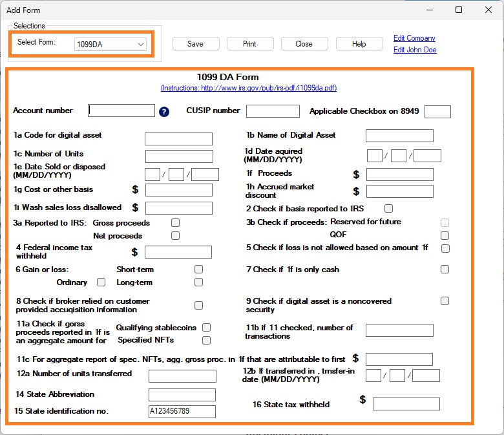
Task: Click the Save button
Action: (195, 44)
